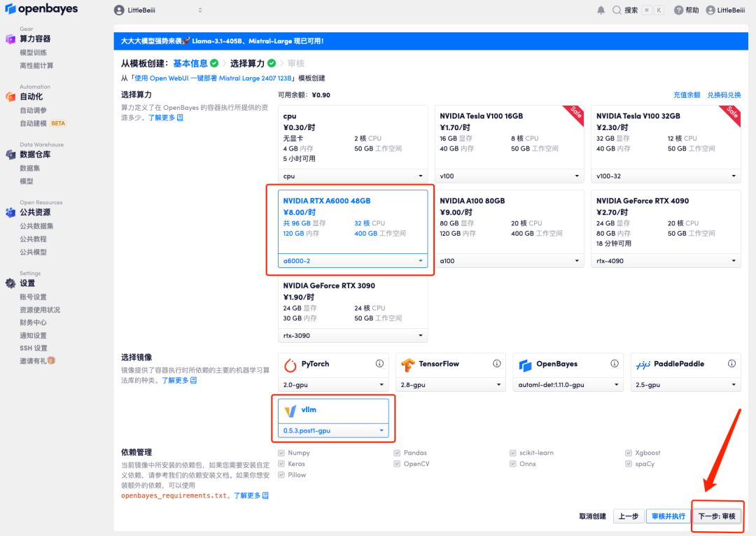Toggle the Keras checkbox
This screenshot has width=756, height=536.
(281, 464)
